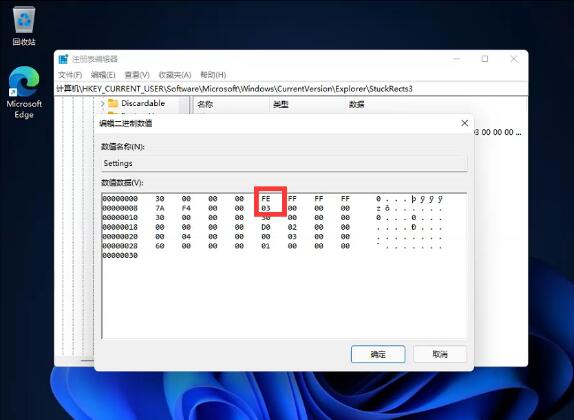This screenshot has height=420, width=574.
Task: Click the offset label 00000030
Action: click(120, 256)
